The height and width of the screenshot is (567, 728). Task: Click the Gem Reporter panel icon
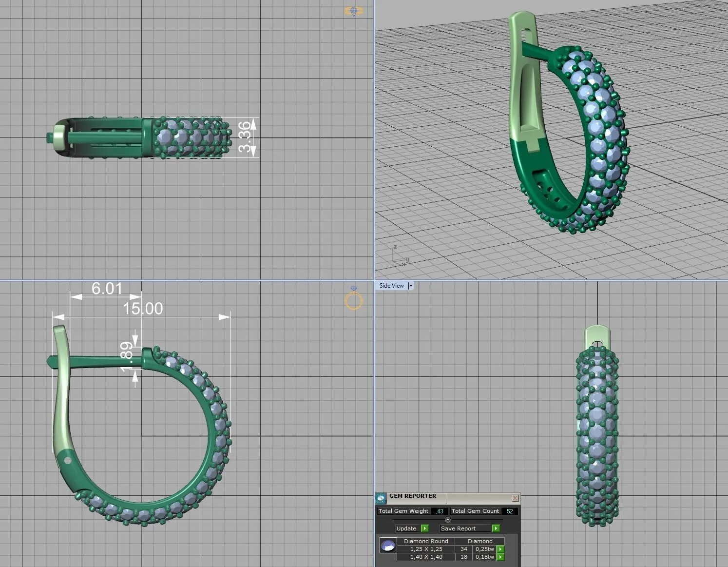click(381, 498)
